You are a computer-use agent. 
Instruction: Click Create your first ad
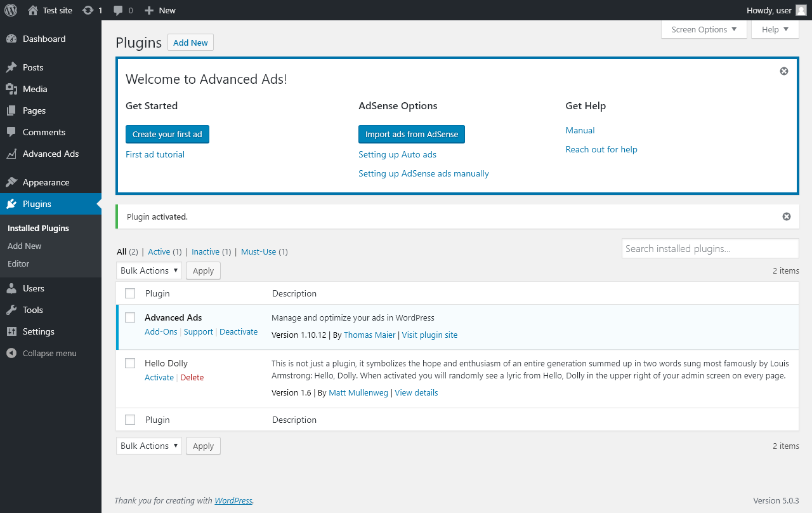click(x=167, y=134)
